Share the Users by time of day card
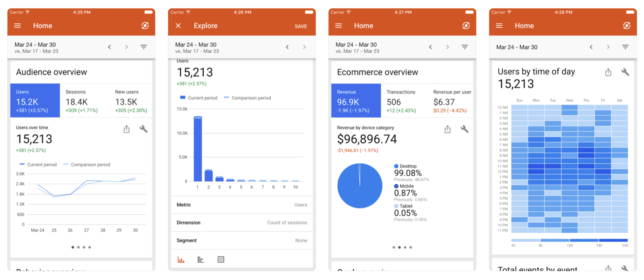 click(x=608, y=72)
